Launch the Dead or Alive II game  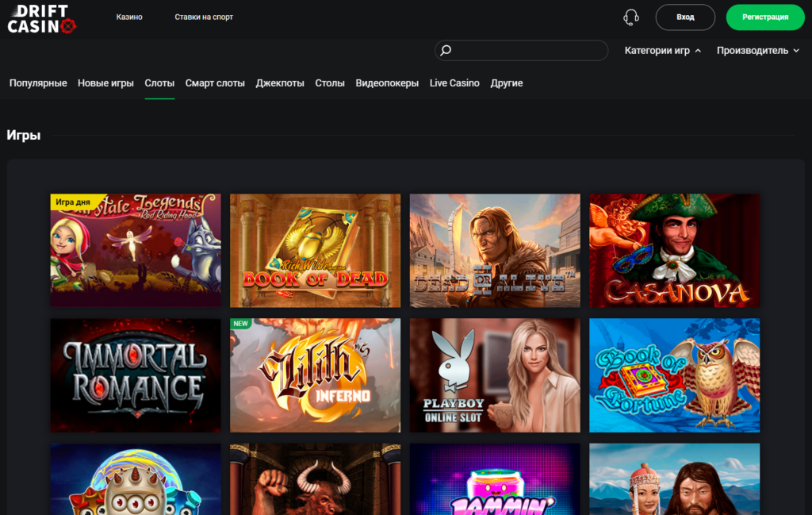pos(495,250)
